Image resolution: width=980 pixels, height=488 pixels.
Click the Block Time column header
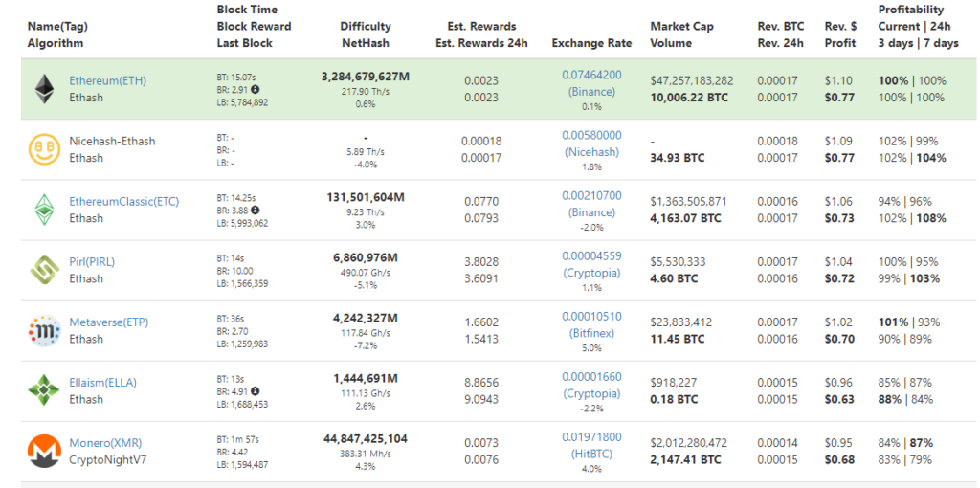254,27
